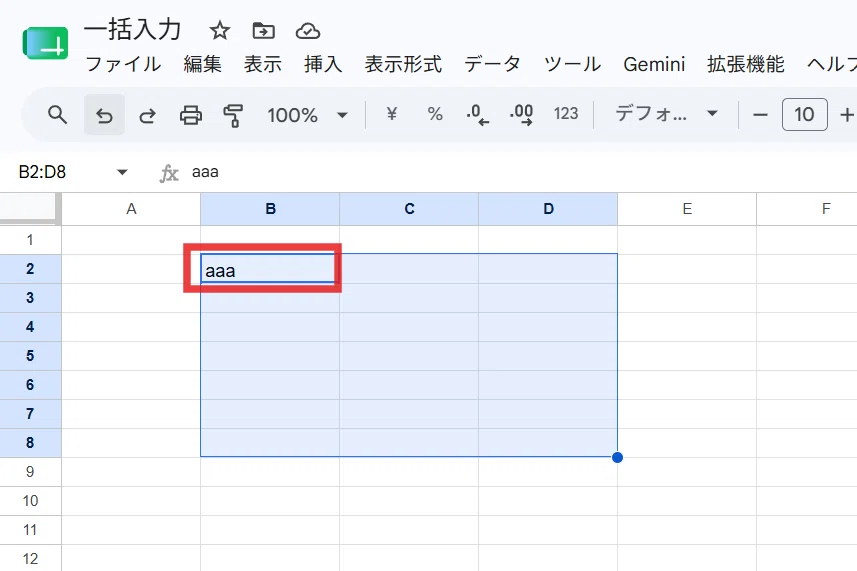Select row 11 header
Viewport: 857px width, 571px height.
(x=30, y=529)
